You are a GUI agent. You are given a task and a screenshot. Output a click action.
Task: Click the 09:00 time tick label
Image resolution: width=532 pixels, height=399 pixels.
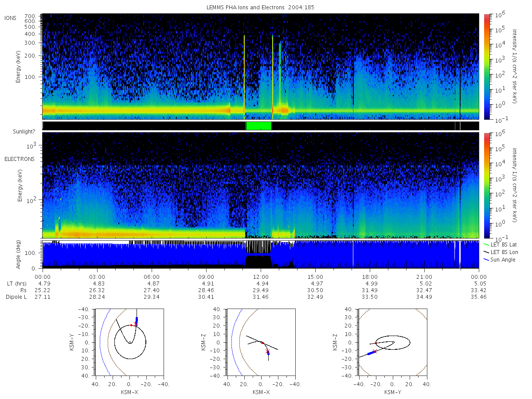pyautogui.click(x=206, y=277)
